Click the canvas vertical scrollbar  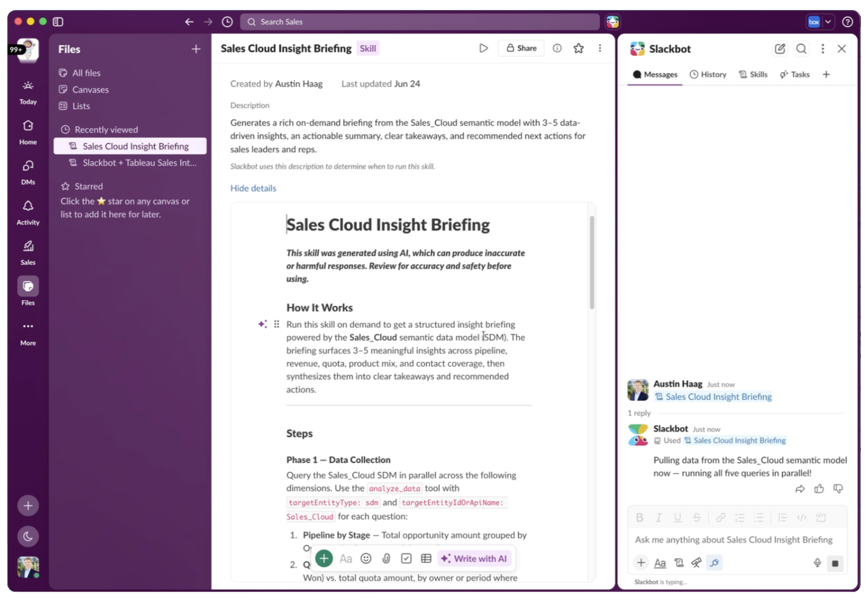592,262
